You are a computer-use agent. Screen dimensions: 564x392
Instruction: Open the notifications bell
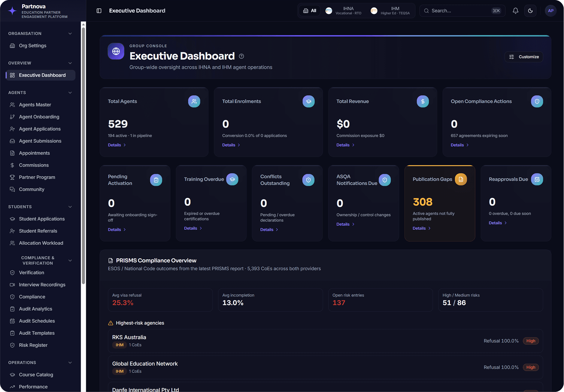tap(515, 11)
